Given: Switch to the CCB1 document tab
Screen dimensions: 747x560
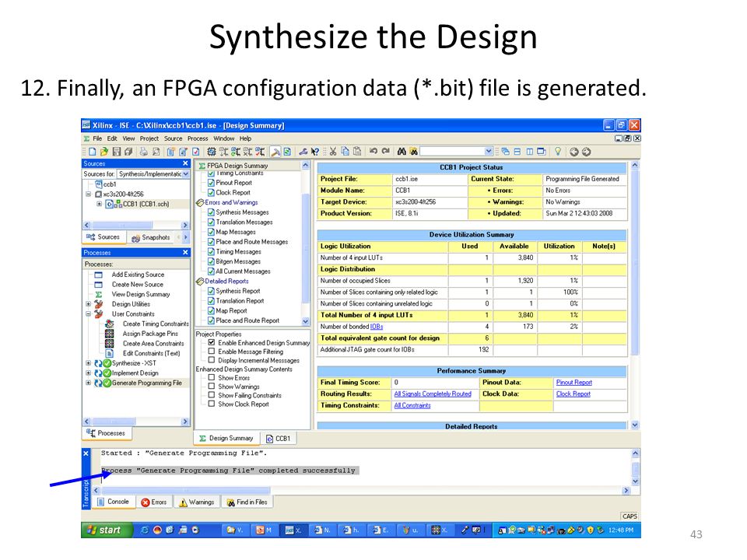Looking at the screenshot, I should [279, 438].
